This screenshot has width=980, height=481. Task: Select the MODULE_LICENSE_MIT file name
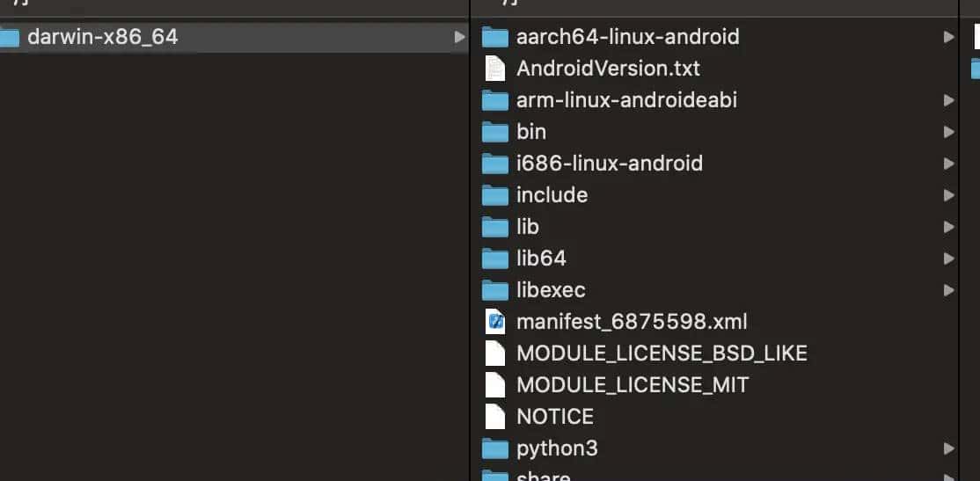[x=633, y=385]
